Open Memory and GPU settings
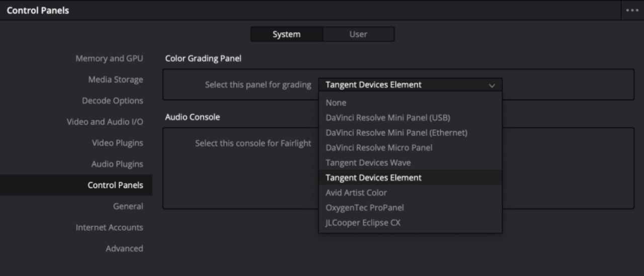Image resolution: width=644 pixels, height=276 pixels. click(x=109, y=59)
